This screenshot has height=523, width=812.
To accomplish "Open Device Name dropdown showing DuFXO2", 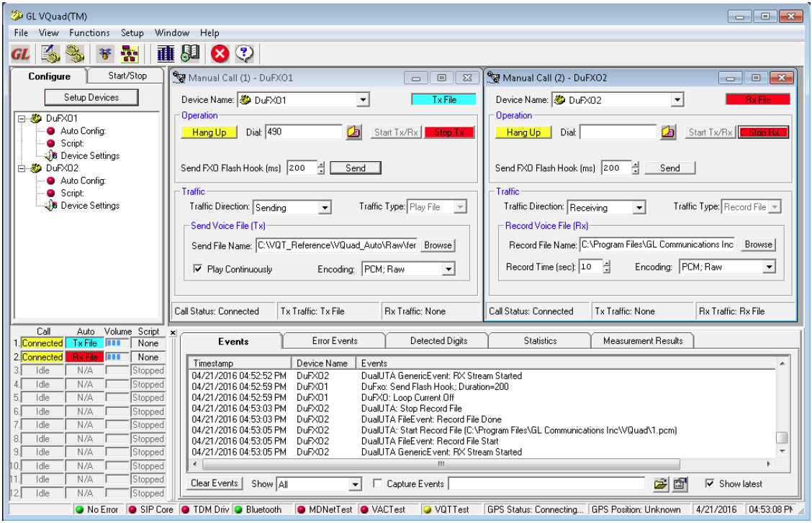I will tap(677, 100).
